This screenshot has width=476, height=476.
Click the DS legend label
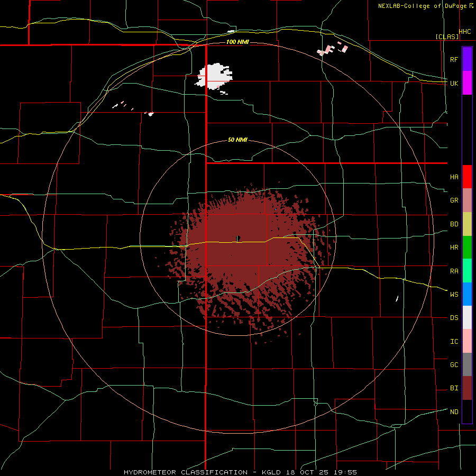[454, 318]
